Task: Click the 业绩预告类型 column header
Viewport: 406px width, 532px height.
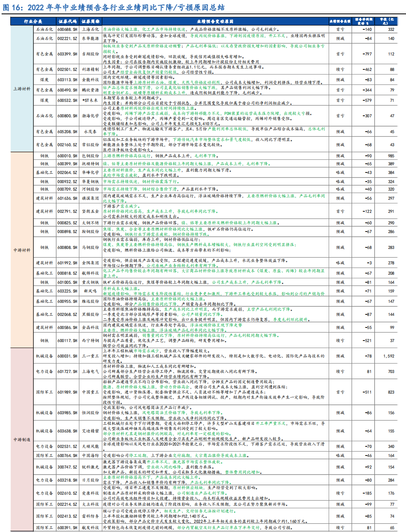Action: [x=340, y=21]
